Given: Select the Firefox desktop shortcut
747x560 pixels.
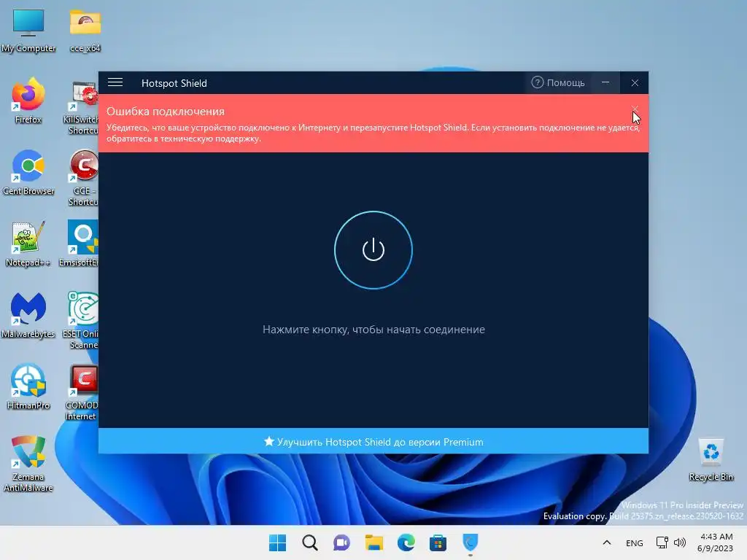Looking at the screenshot, I should pos(28,101).
